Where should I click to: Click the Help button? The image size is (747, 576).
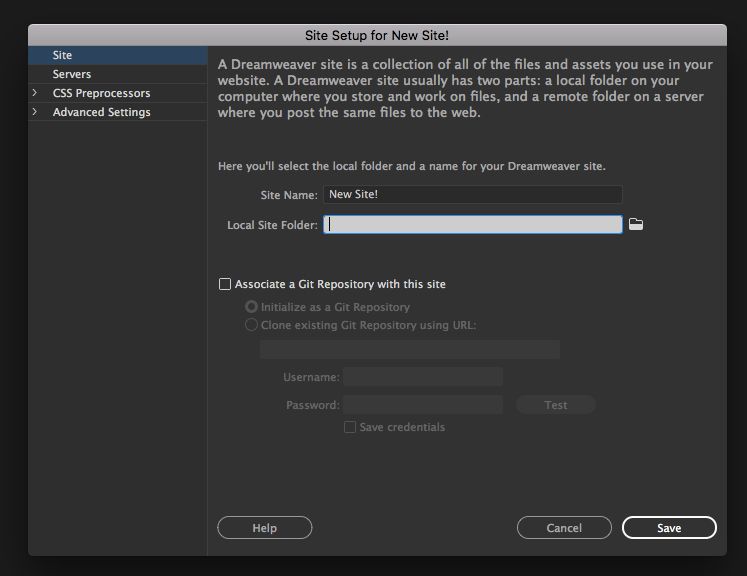[x=264, y=527]
